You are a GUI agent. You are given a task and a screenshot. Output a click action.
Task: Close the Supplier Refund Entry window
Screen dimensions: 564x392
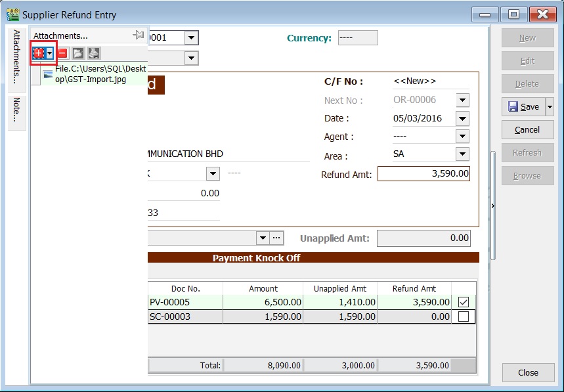coord(527,372)
